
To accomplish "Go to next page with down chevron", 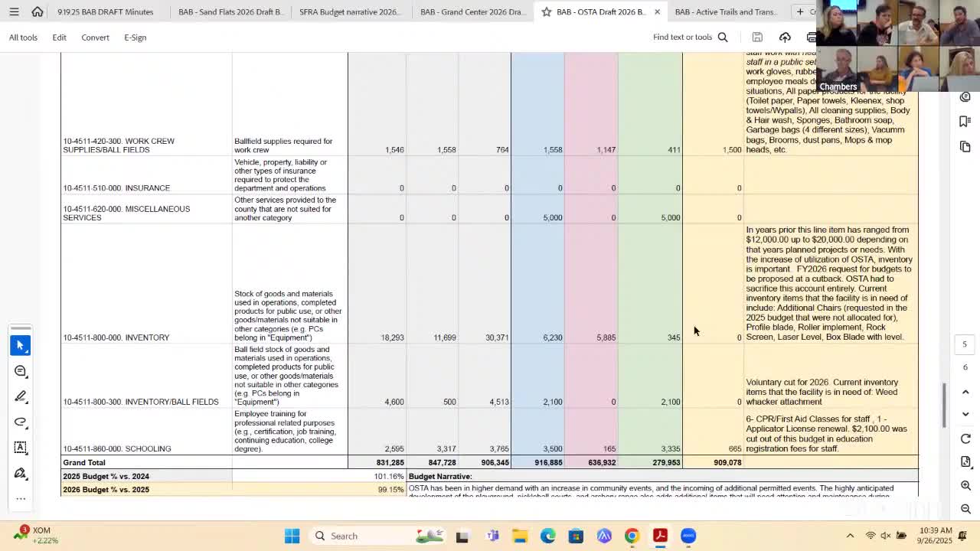I will [965, 414].
